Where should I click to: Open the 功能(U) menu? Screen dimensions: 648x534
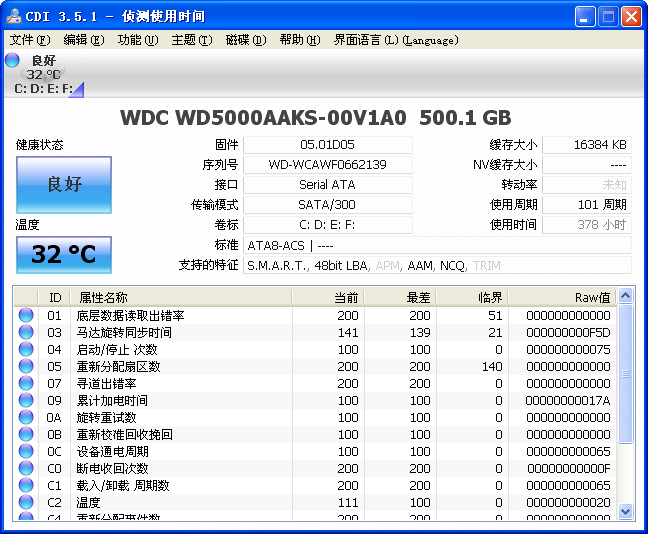[138, 40]
